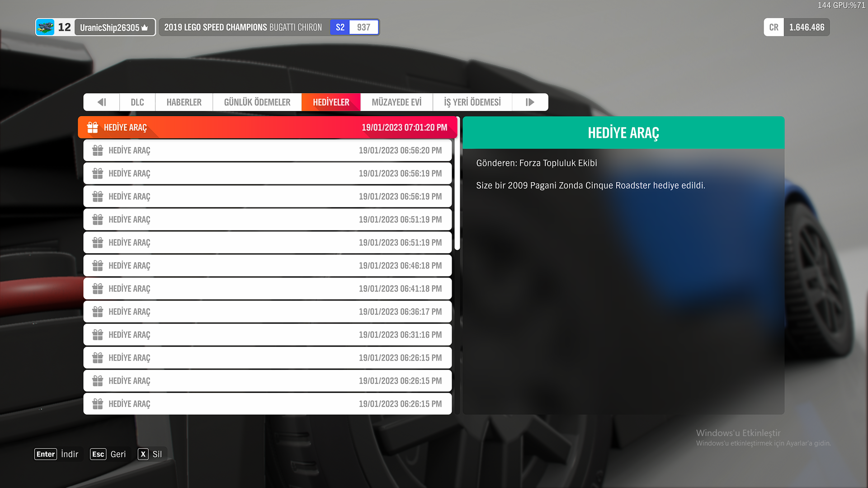Select the gift row dated 19/01/2023 06:56:20 PM

pyautogui.click(x=268, y=150)
